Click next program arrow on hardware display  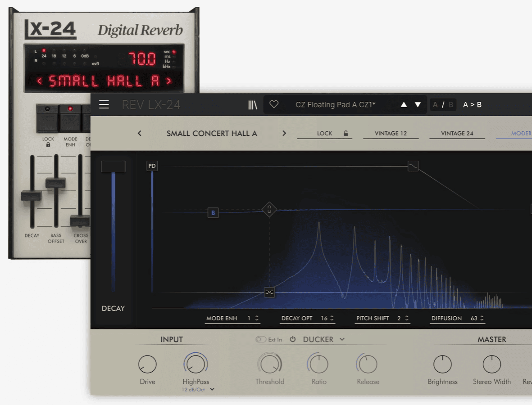point(168,81)
